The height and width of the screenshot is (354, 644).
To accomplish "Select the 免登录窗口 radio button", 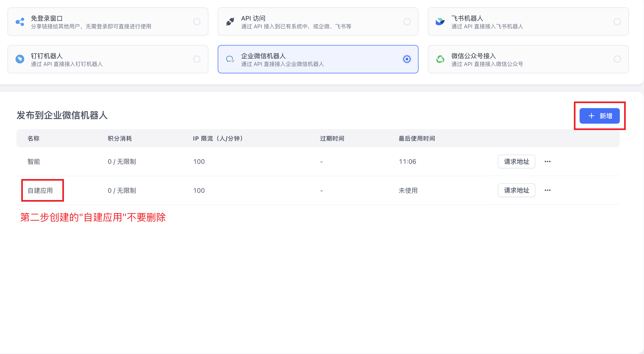I will point(197,22).
